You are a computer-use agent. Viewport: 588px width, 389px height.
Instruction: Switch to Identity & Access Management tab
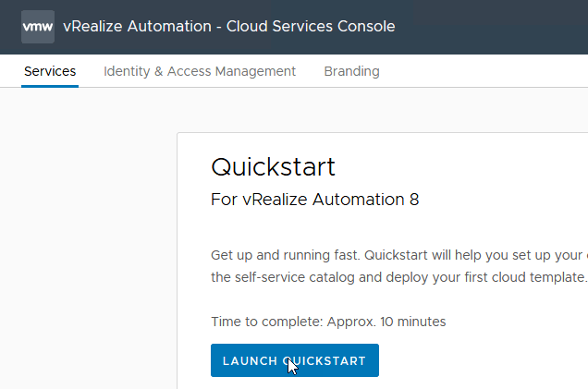pyautogui.click(x=200, y=71)
